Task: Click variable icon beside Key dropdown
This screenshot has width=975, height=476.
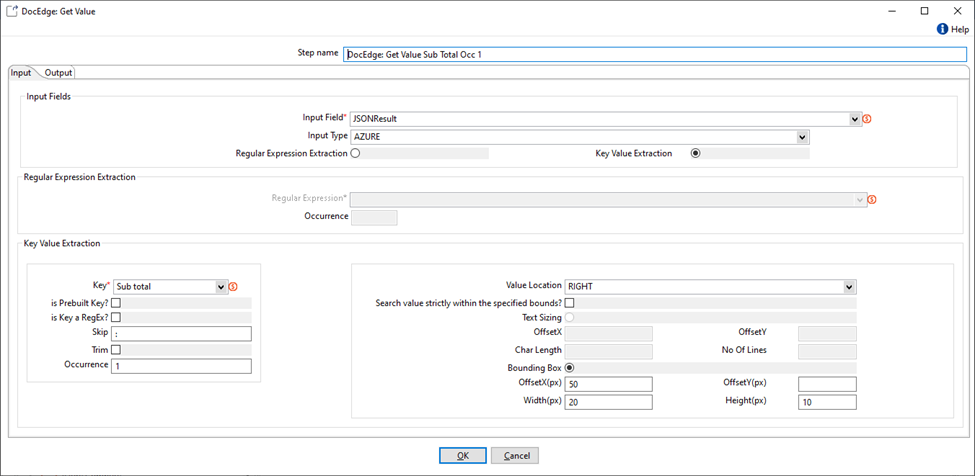Action: click(234, 287)
